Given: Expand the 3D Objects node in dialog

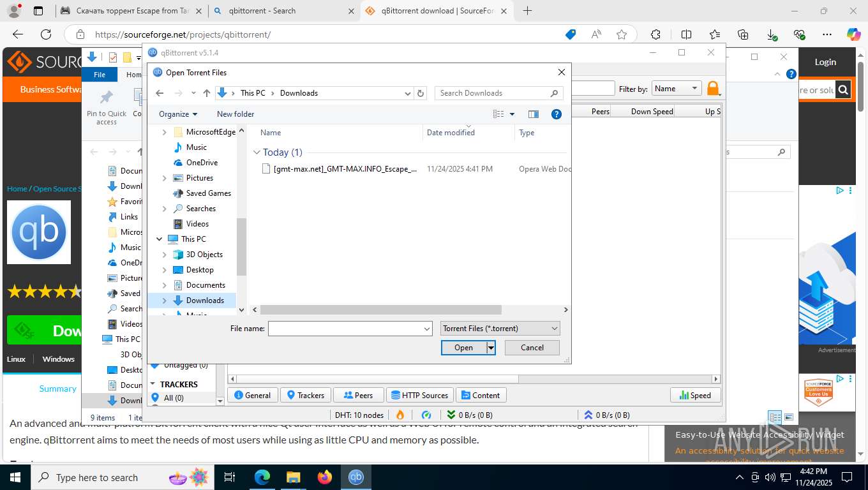Looking at the screenshot, I should coord(164,255).
